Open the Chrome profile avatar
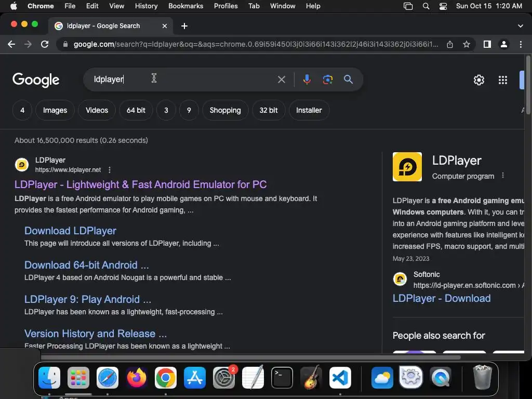Viewport: 532px width, 399px height. 504,44
